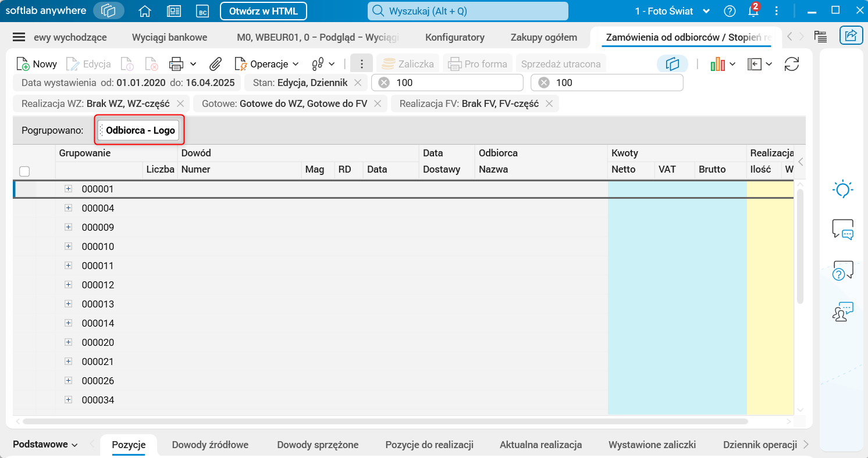This screenshot has width=868, height=458.
Task: Remove the Stan: Edycja, Dziennik filter
Action: [x=358, y=83]
